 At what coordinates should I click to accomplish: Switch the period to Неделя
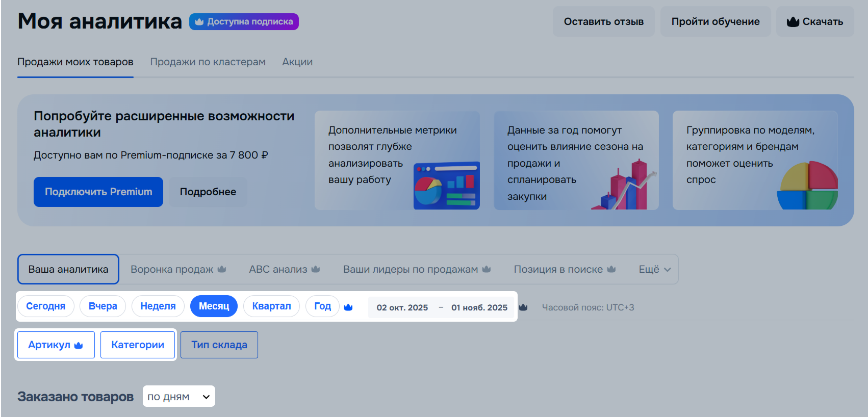point(158,306)
